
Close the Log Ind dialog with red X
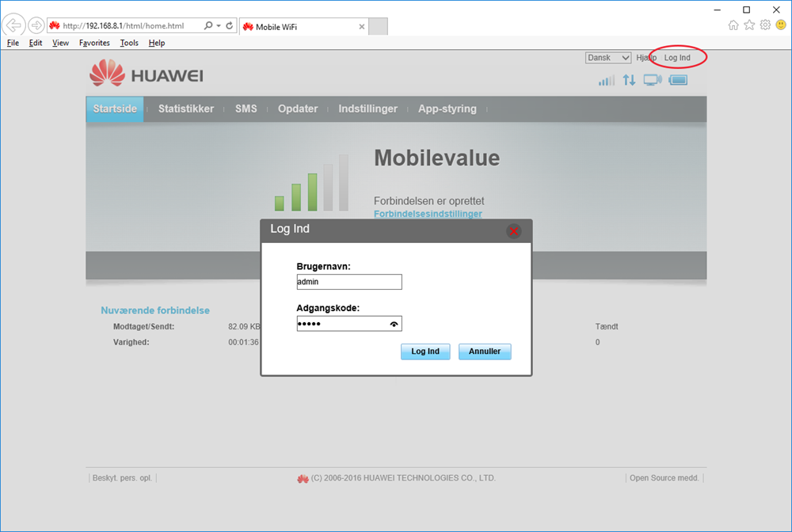(x=514, y=231)
